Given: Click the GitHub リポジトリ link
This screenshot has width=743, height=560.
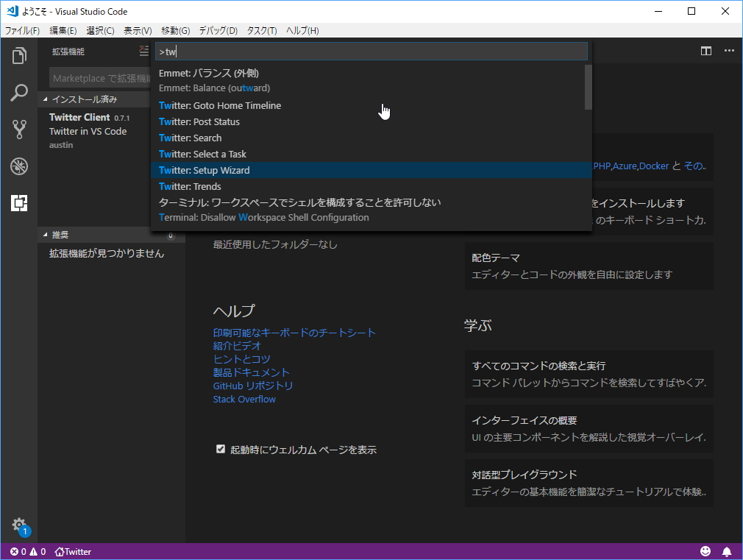Looking at the screenshot, I should point(253,386).
